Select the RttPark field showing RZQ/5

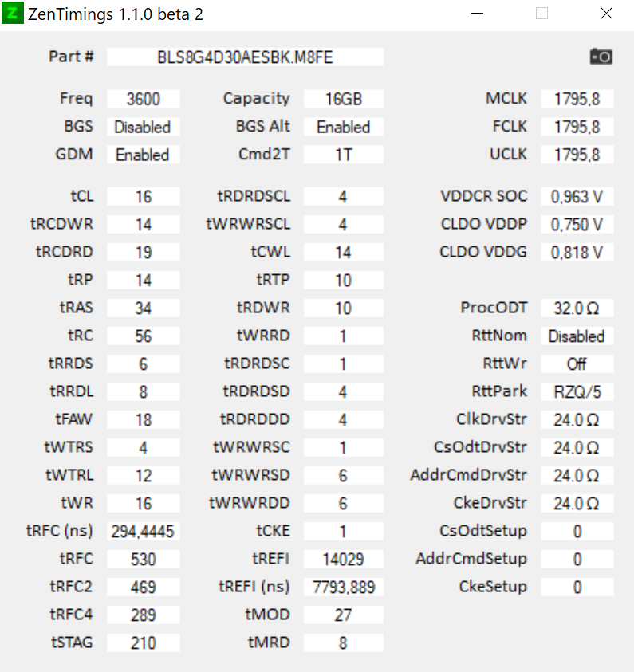coord(577,391)
